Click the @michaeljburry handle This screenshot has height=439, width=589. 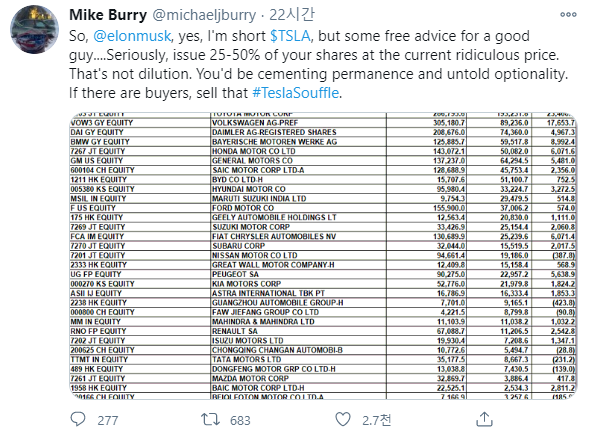204,15
